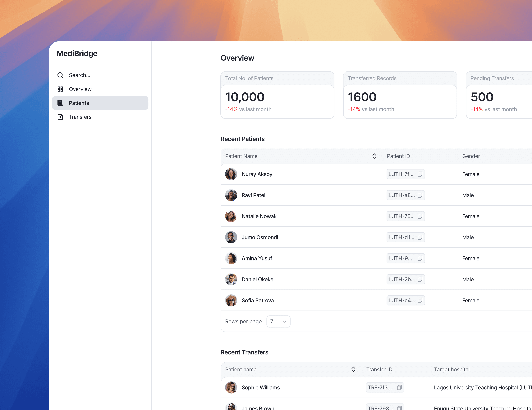Screen dimensions: 532x410
Task: Click the Transfers file-arrow icon in the sidebar
Action: (x=60, y=117)
